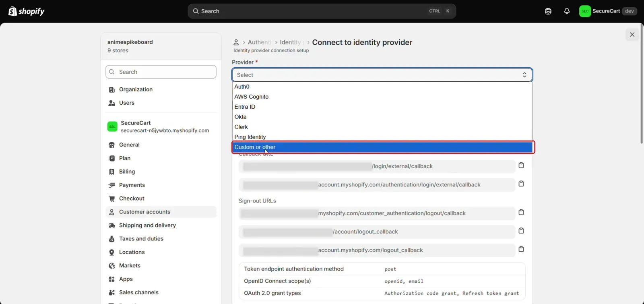
Task: Open Checkout settings
Action: click(161, 199)
